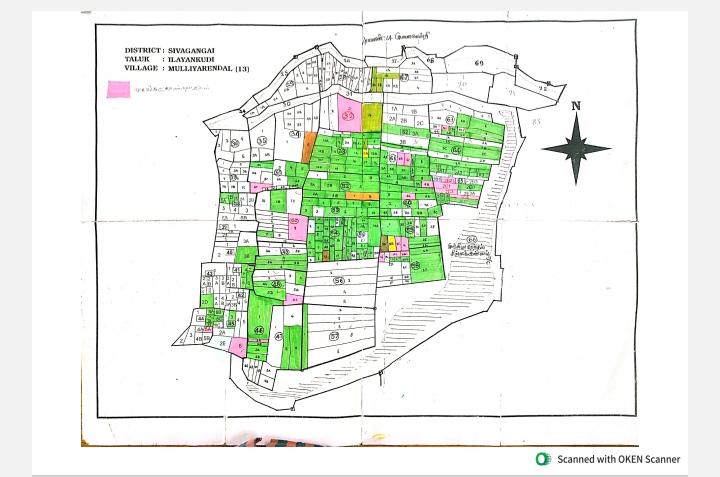Click the pink legend swatch under Village
This screenshot has width=720, height=477.
(x=118, y=88)
